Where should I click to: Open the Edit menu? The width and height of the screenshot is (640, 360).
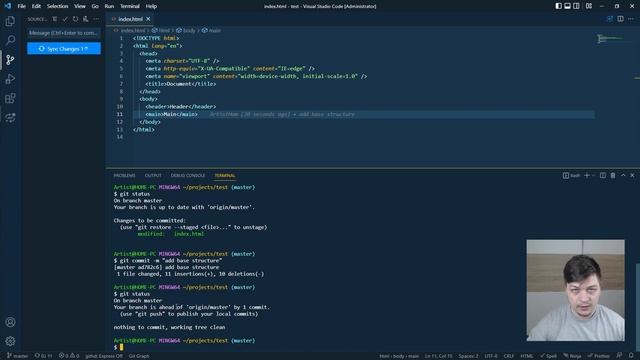click(36, 6)
